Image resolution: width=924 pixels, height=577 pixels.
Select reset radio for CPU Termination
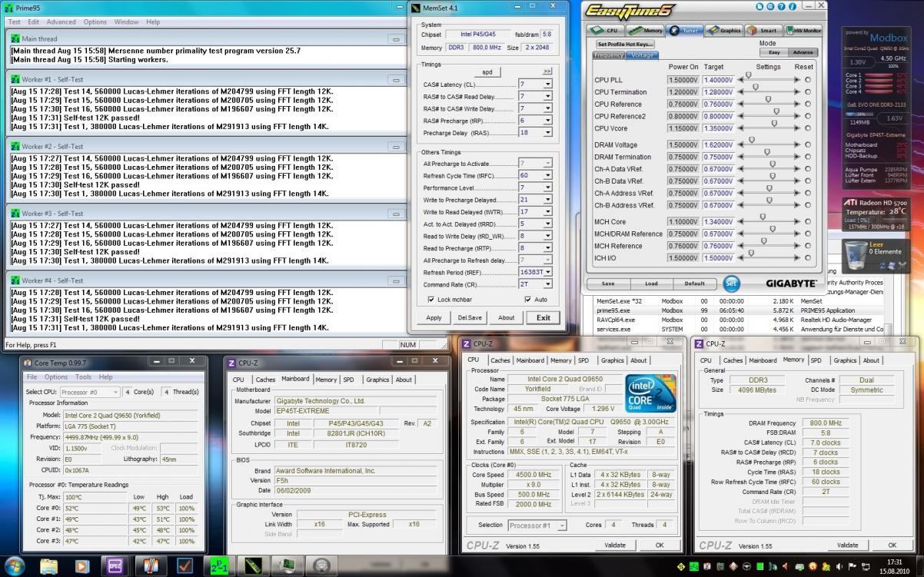point(807,92)
